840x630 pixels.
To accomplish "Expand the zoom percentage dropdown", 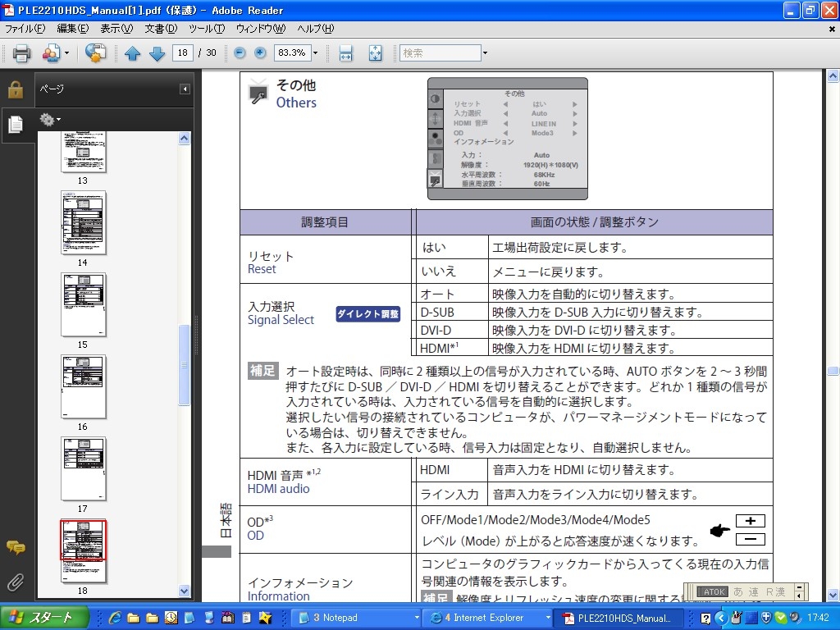I will click(x=316, y=52).
